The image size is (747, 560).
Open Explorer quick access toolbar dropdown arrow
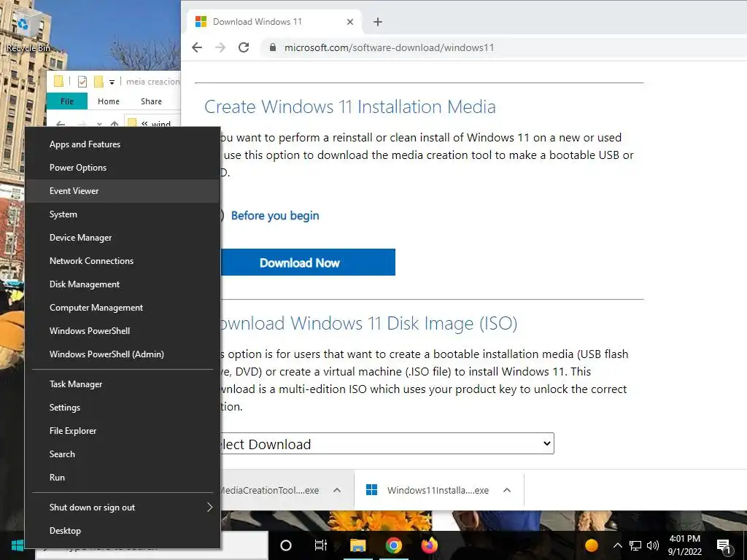click(112, 82)
